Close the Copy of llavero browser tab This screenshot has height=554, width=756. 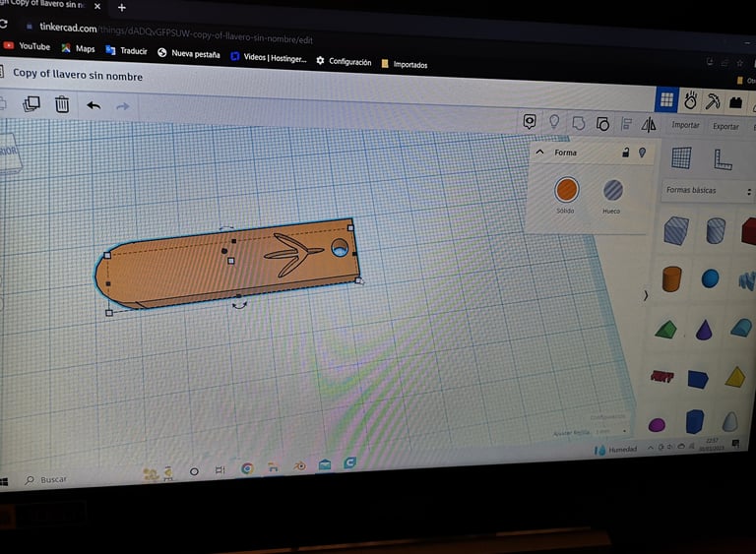tap(97, 6)
